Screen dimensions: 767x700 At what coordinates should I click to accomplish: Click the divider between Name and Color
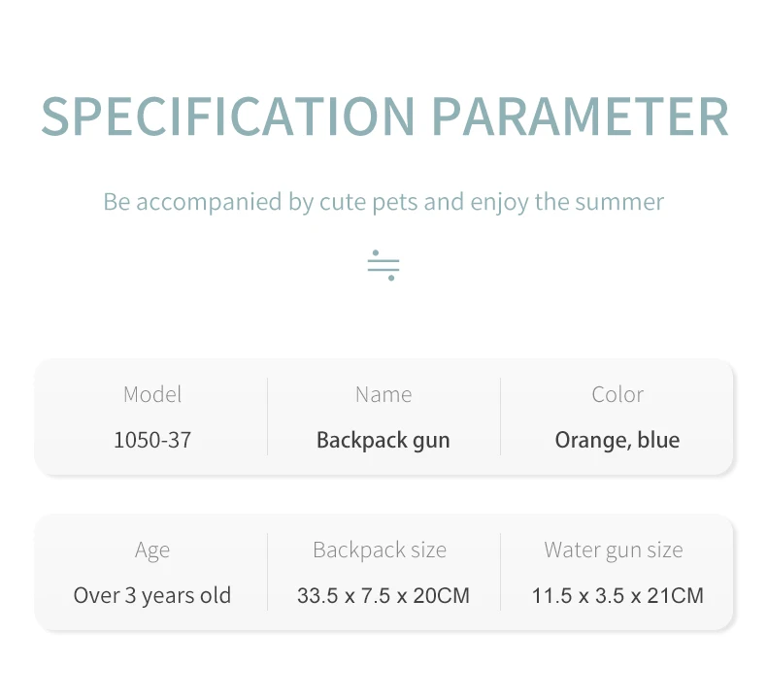500,417
